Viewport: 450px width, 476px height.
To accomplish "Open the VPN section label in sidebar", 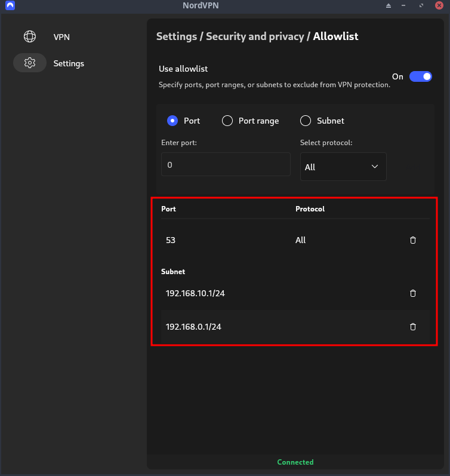I will pos(61,37).
